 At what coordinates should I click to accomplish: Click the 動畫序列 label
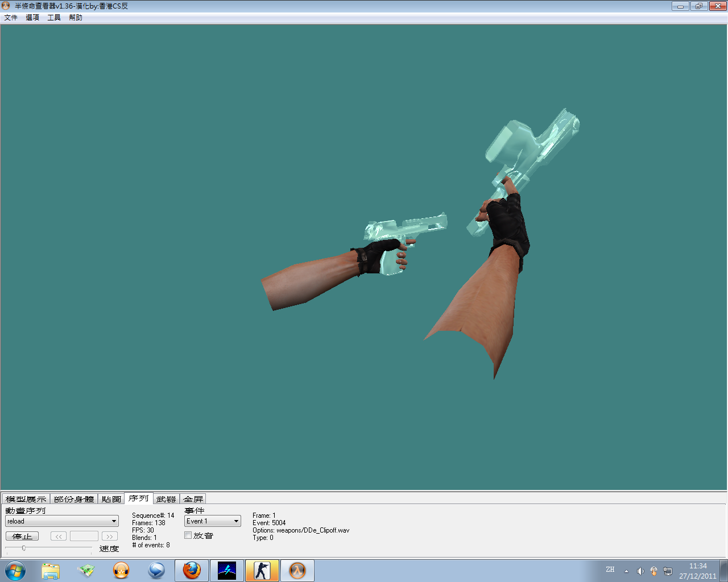26,510
